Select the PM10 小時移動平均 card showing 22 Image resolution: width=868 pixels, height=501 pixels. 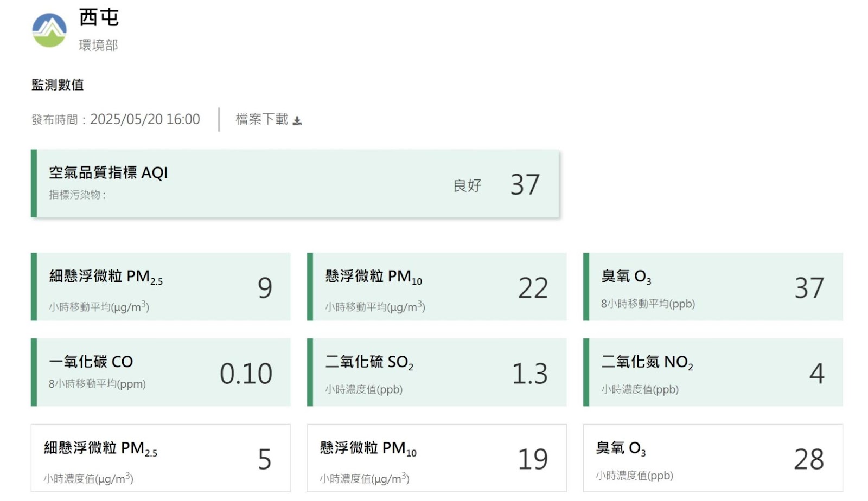click(437, 287)
